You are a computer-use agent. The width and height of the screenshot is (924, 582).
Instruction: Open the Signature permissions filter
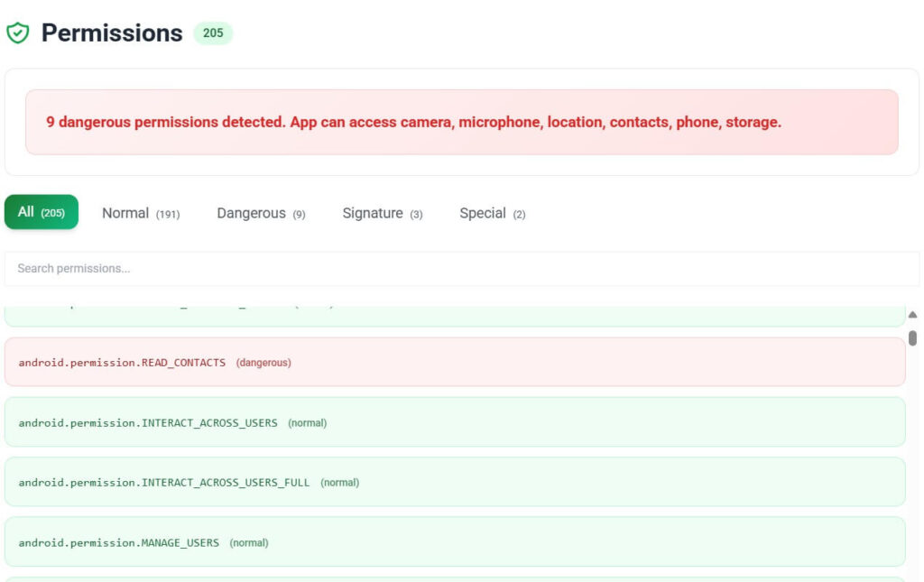pyautogui.click(x=381, y=213)
